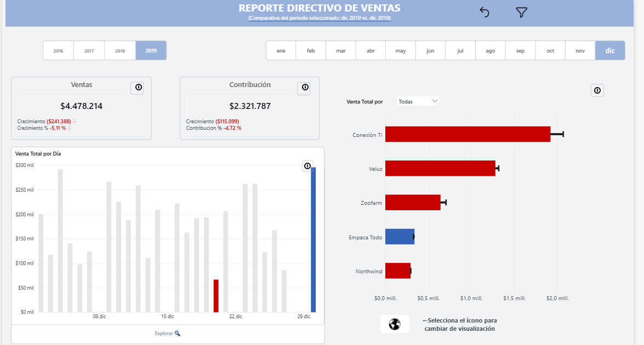Select year 2016
Screen dimensions: 644x345
[58, 50]
